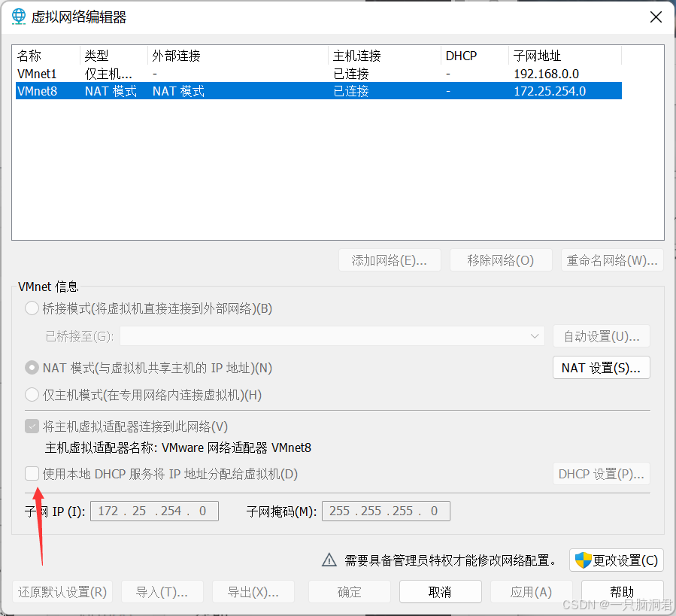Viewport: 676px width, 616px height.
Task: Click the DHCP column header
Action: click(474, 56)
